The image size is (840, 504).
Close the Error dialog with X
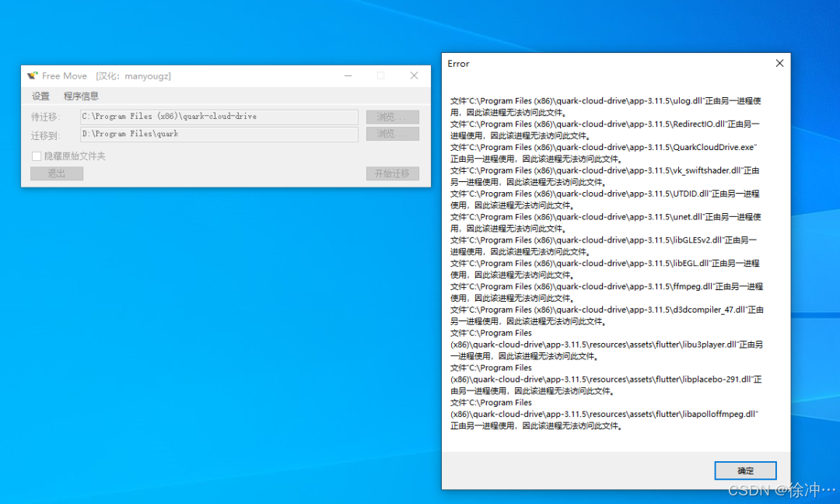[x=779, y=63]
